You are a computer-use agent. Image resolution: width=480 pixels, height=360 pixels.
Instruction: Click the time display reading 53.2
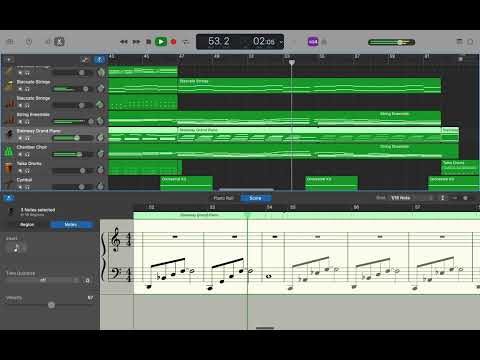tap(219, 41)
